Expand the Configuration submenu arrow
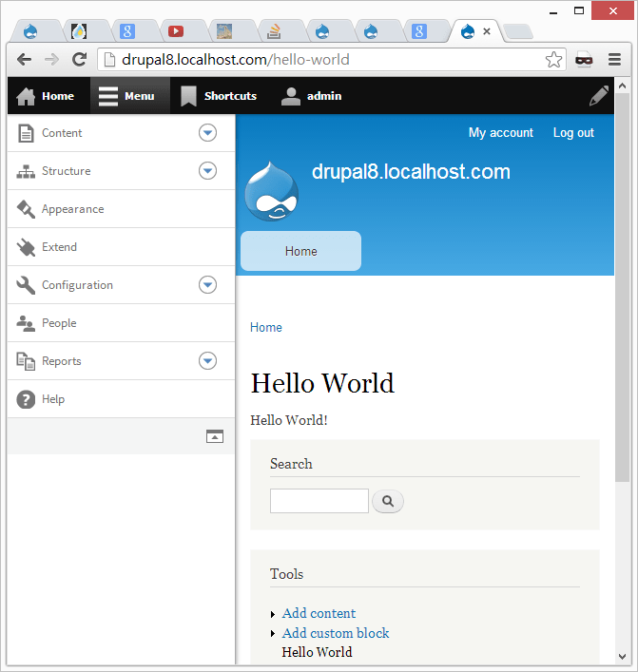638x672 pixels. coord(208,285)
